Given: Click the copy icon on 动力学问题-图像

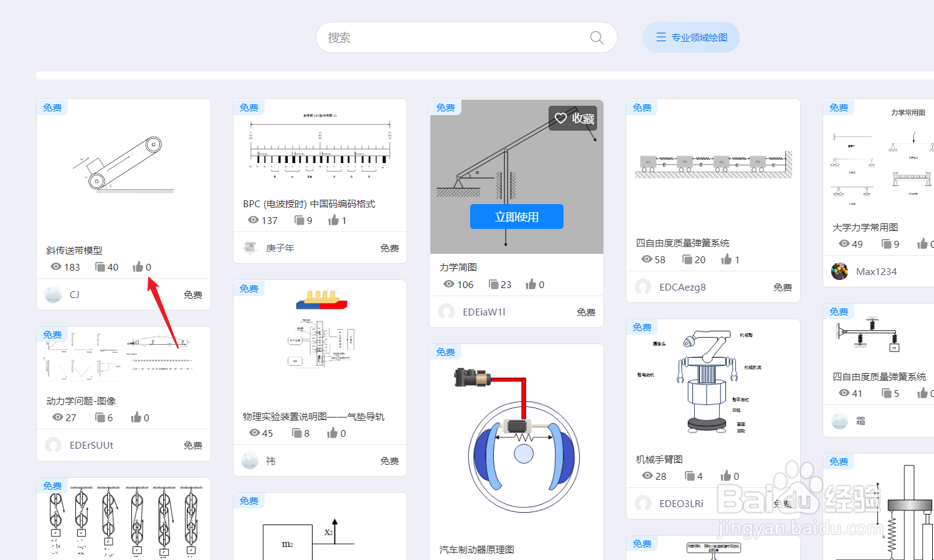Looking at the screenshot, I should (x=100, y=418).
